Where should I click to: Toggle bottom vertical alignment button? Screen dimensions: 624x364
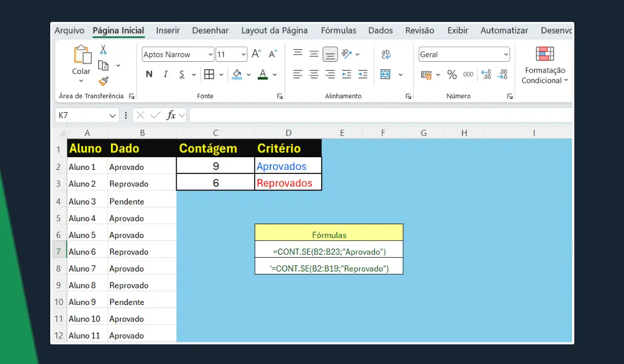click(x=330, y=54)
